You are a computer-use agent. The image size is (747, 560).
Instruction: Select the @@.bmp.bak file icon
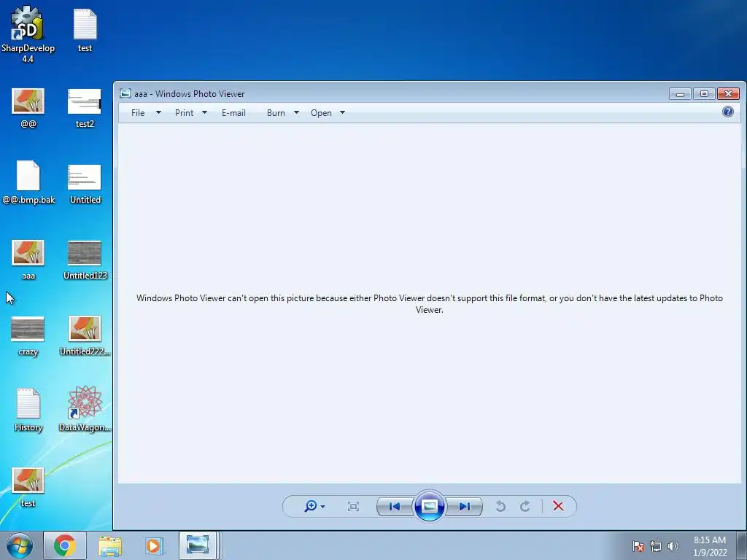[28, 182]
